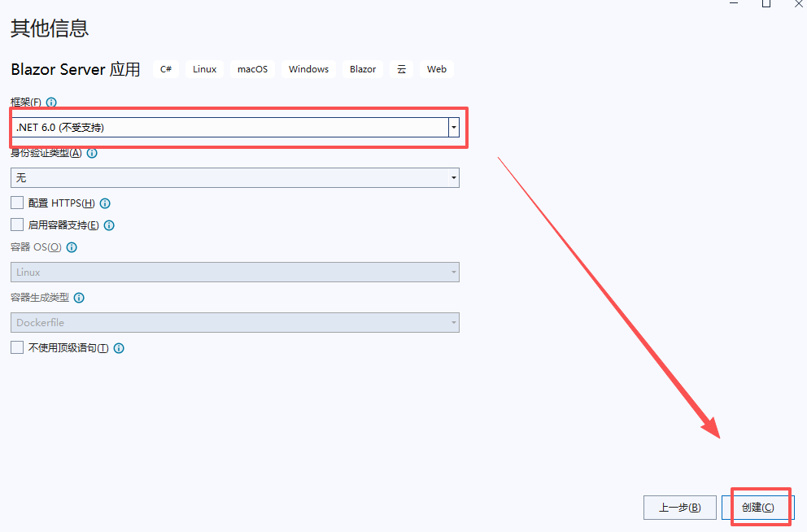This screenshot has height=532, width=807.
Task: Open the framework info tooltip icon
Action: click(x=51, y=102)
